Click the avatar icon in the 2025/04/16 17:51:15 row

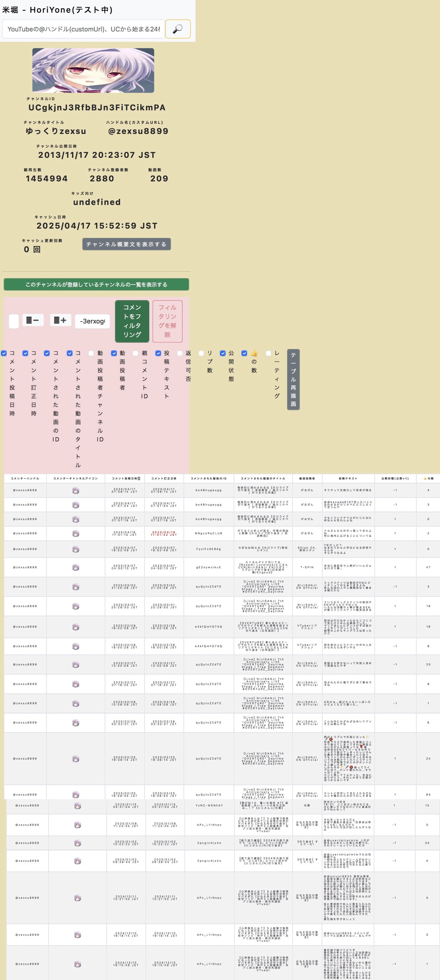76,533
